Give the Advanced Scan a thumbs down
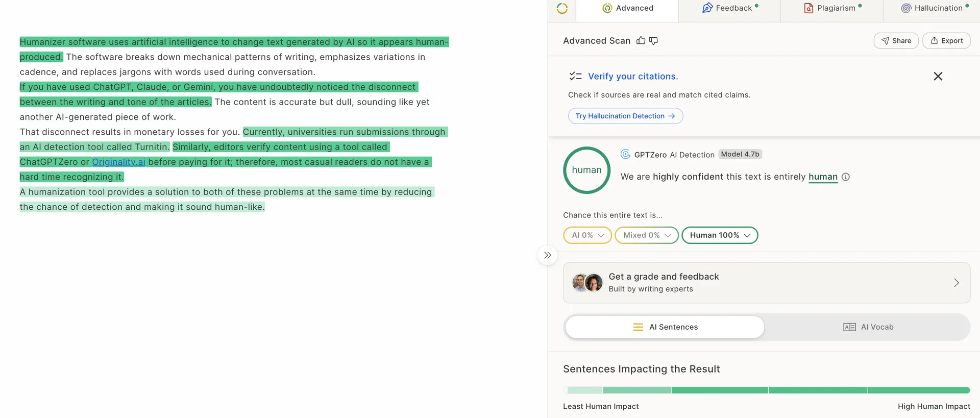Viewport: 980px width, 418px height. (653, 40)
